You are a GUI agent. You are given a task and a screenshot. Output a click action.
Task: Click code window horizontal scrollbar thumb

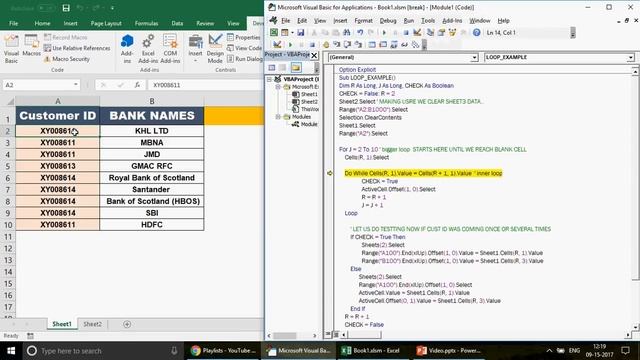364,335
